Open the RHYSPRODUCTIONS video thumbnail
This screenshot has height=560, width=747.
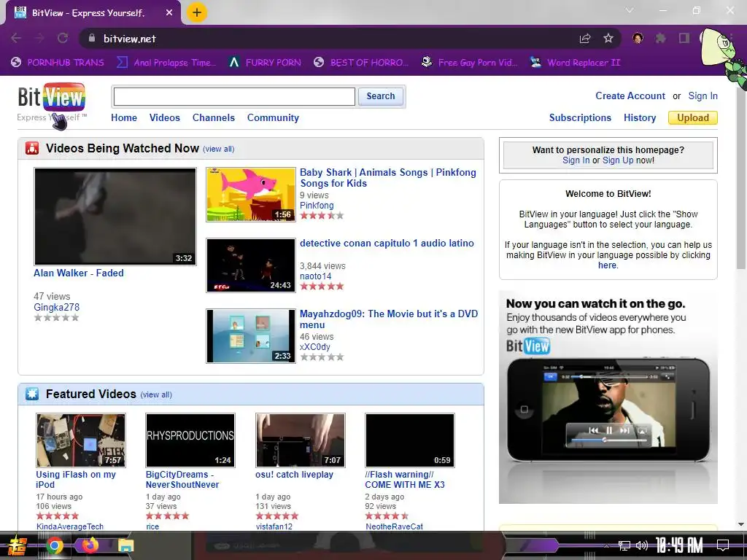pos(190,440)
